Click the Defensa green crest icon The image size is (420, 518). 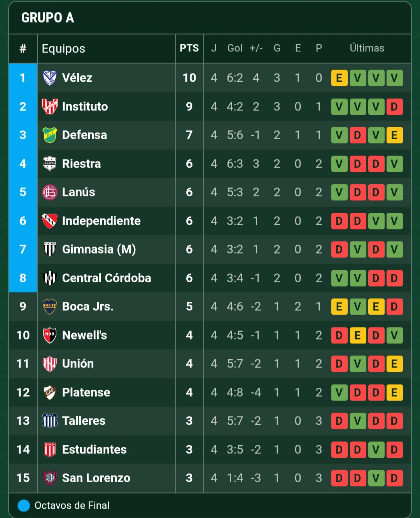pos(50,135)
